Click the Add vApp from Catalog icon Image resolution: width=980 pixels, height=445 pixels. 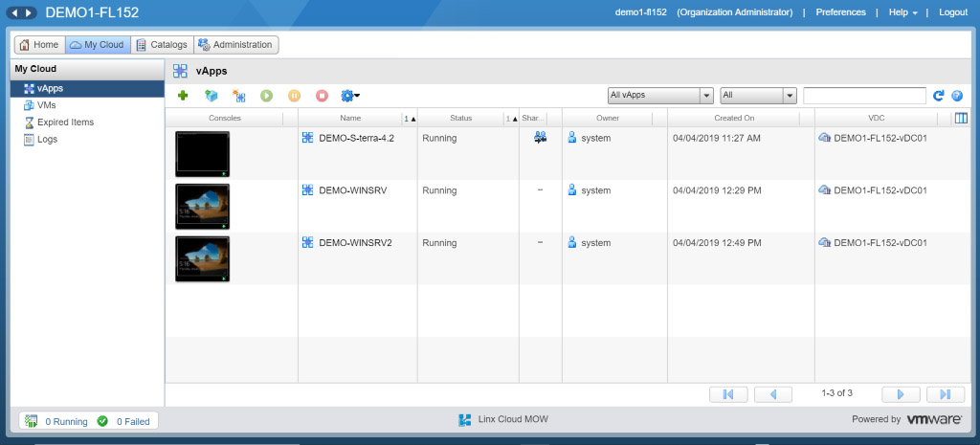pos(212,96)
